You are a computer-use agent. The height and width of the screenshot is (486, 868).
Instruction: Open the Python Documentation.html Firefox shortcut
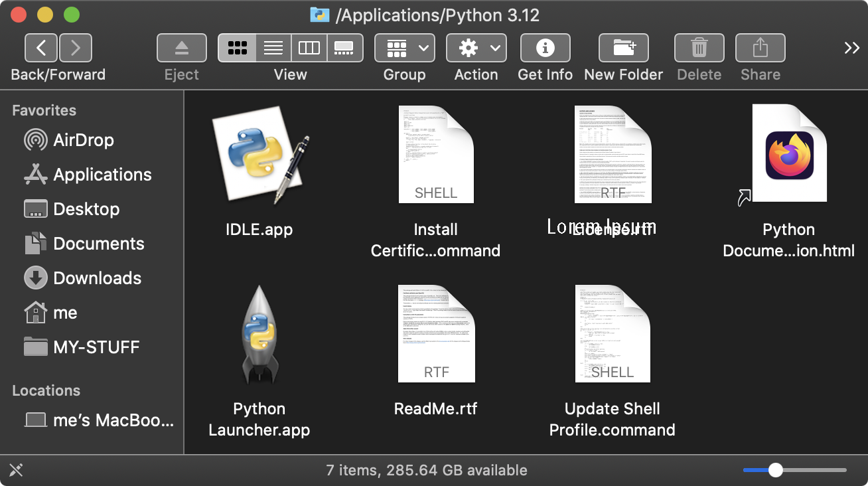(x=788, y=154)
